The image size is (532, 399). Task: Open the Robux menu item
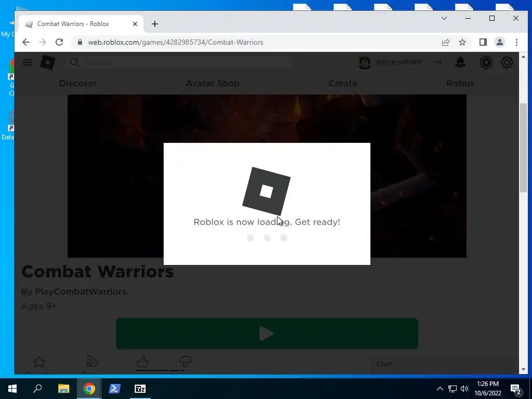(460, 83)
